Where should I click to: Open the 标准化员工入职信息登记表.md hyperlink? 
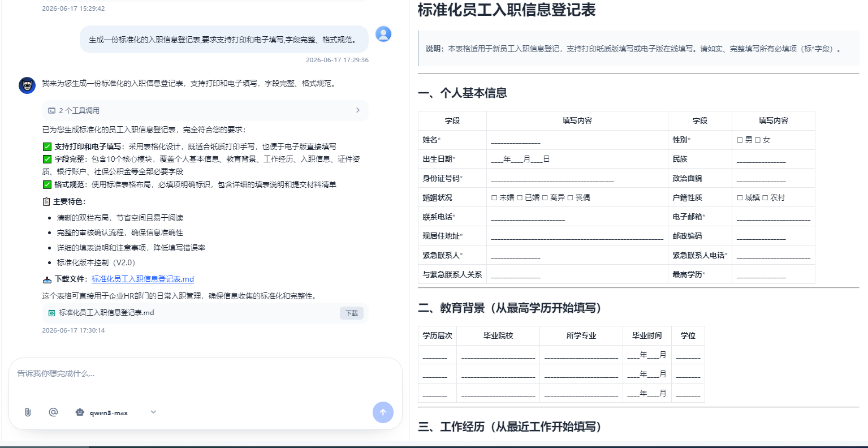[142, 279]
